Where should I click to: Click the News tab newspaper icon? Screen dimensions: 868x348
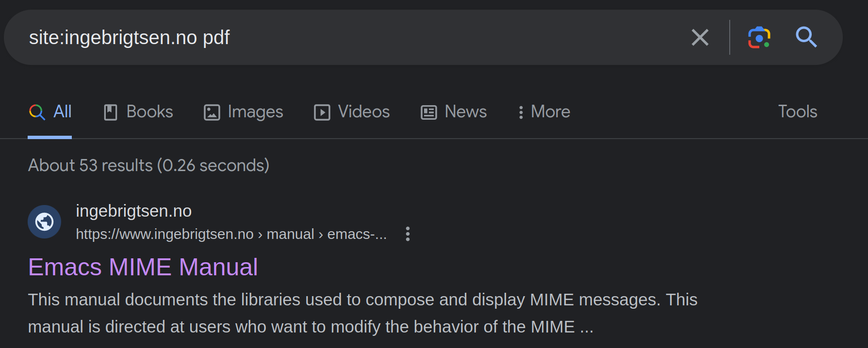[x=429, y=112]
